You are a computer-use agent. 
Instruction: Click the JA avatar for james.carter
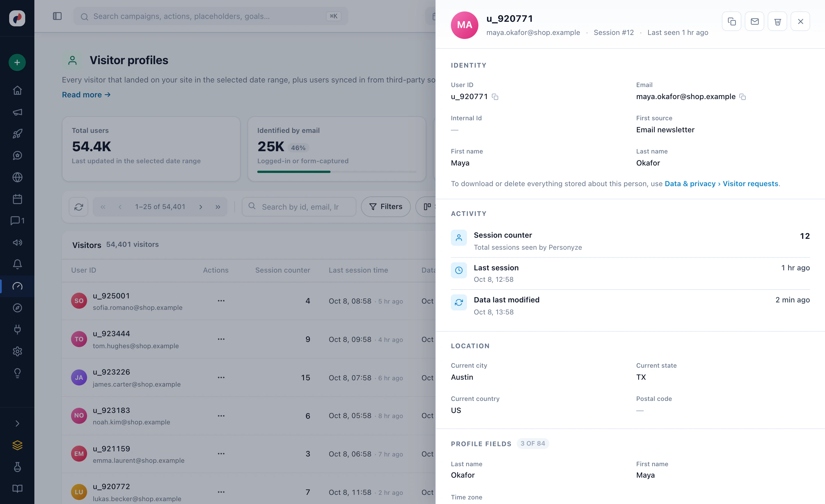tap(79, 377)
